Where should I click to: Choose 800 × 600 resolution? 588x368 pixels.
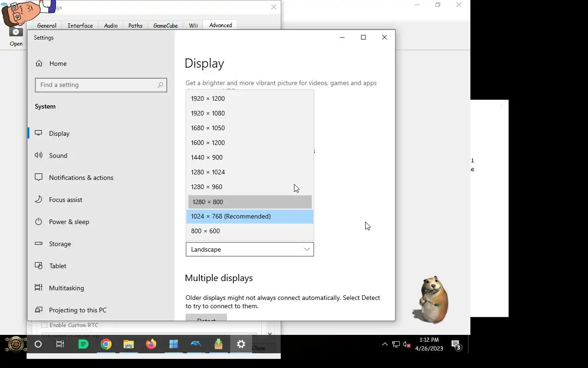pyautogui.click(x=249, y=231)
